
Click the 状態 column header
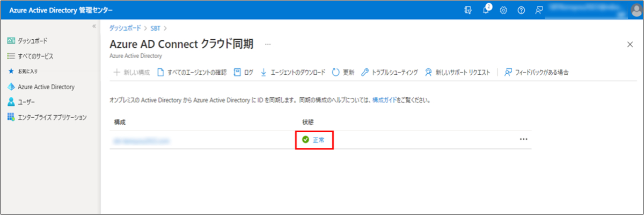tap(308, 123)
